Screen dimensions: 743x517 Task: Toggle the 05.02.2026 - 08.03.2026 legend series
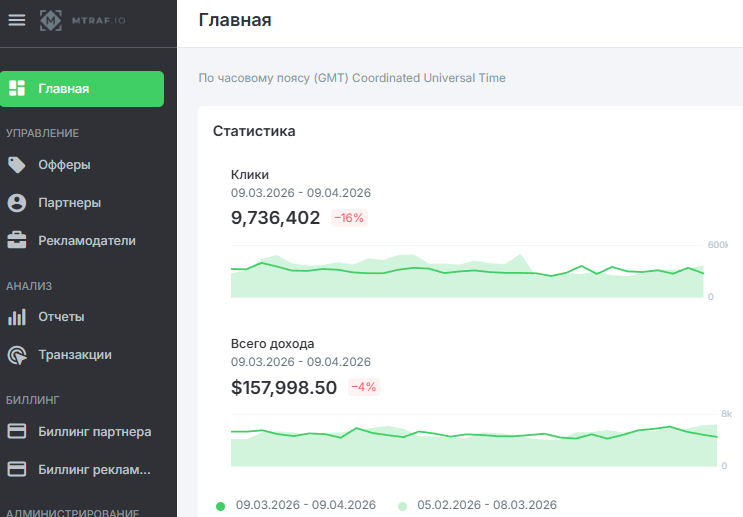pos(477,505)
